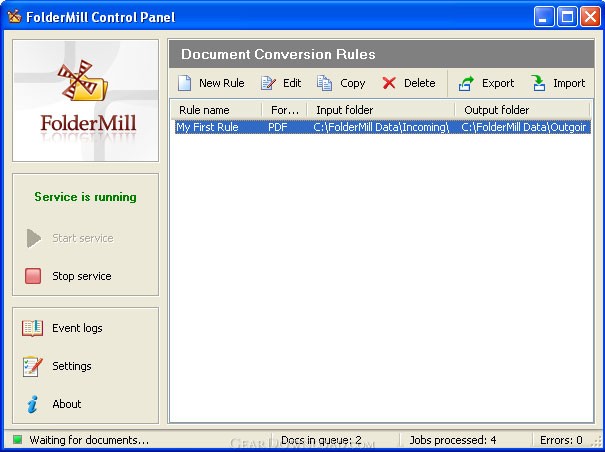Click 'Jobs processed: 4' status entry

(453, 440)
